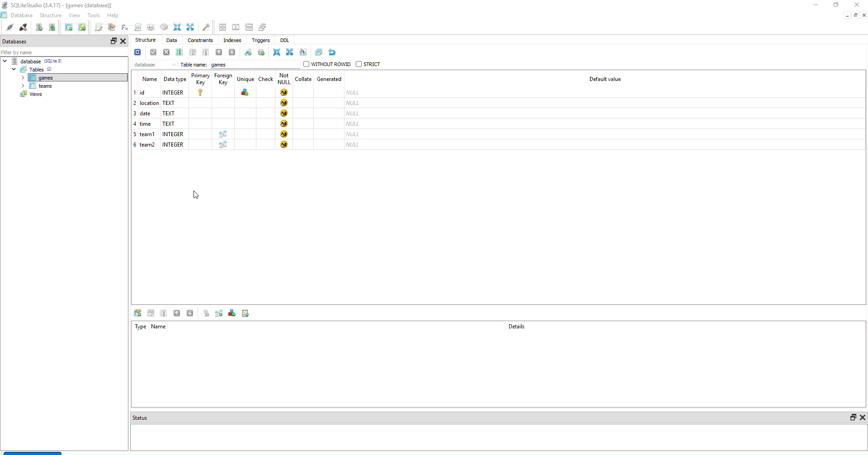
Task: Click the Add unique constraint blocks icon
Action: (232, 313)
